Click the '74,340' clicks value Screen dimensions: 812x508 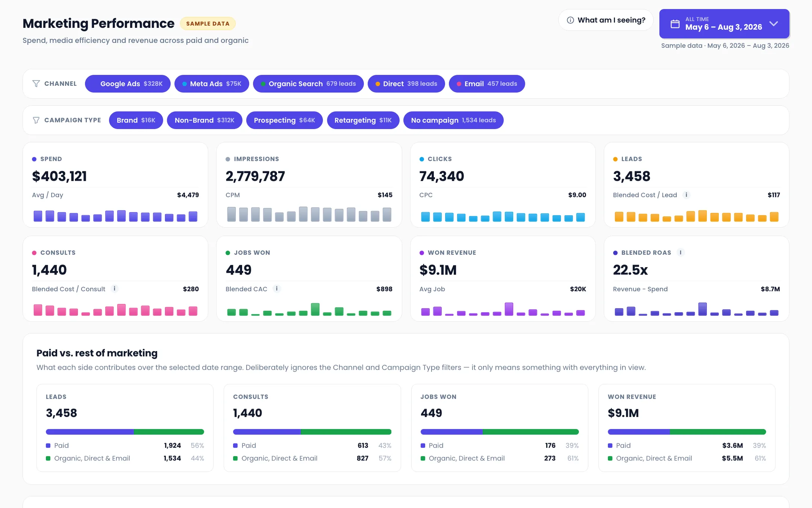(442, 176)
